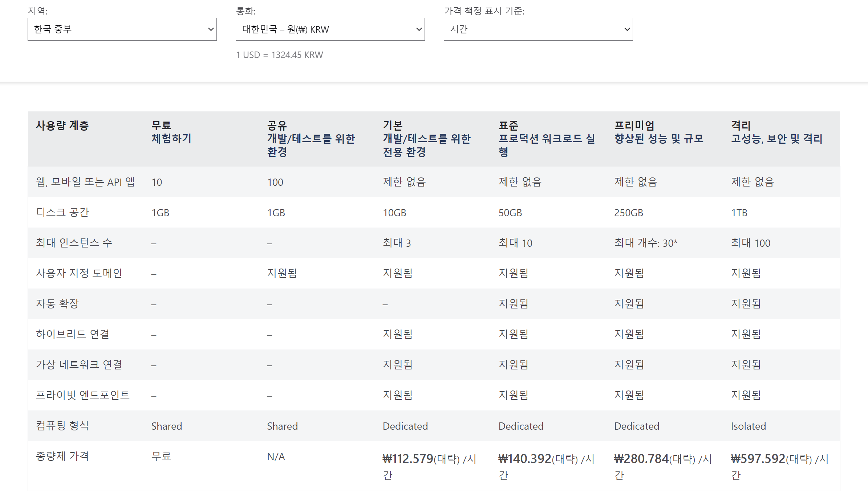Click the 1 USD = 1324.45 KRW text
The height and width of the screenshot is (495, 868).
[x=279, y=55]
